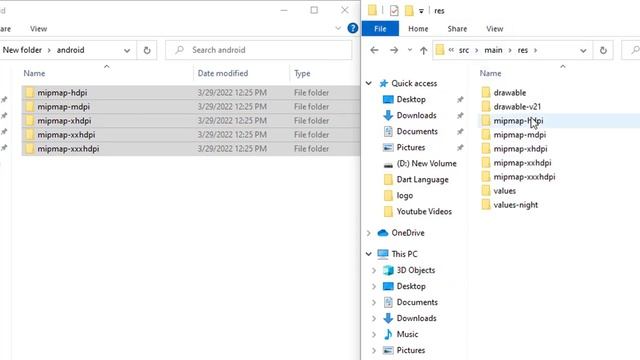Screen dimensions: 640x360
Task: Open pinned Desktop under Quick access
Action: coord(411,99)
